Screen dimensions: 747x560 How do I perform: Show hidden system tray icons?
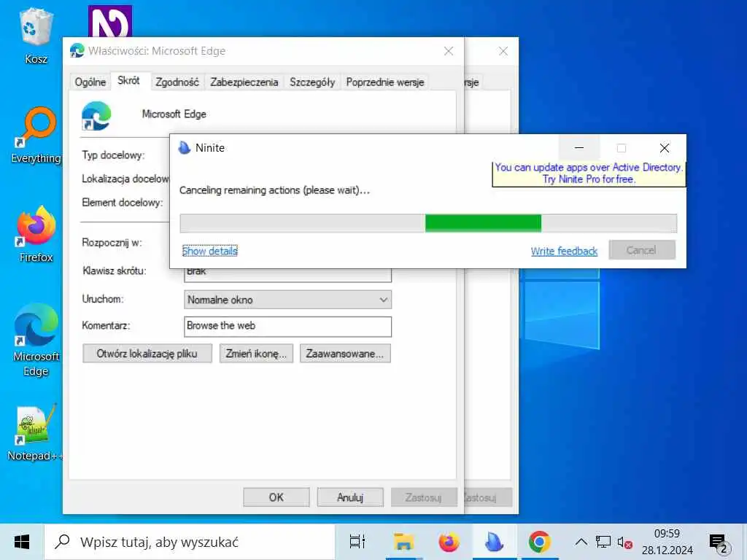[581, 542]
